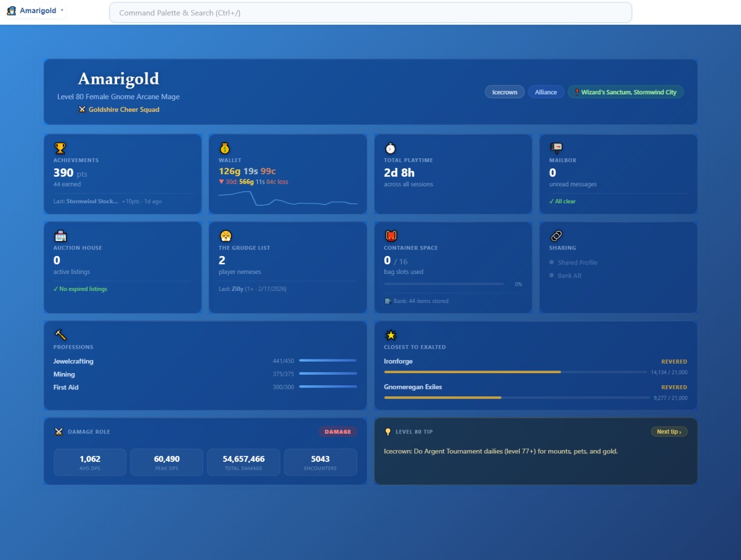The height and width of the screenshot is (560, 741).
Task: Click the sharing chain-link icon
Action: coord(555,235)
